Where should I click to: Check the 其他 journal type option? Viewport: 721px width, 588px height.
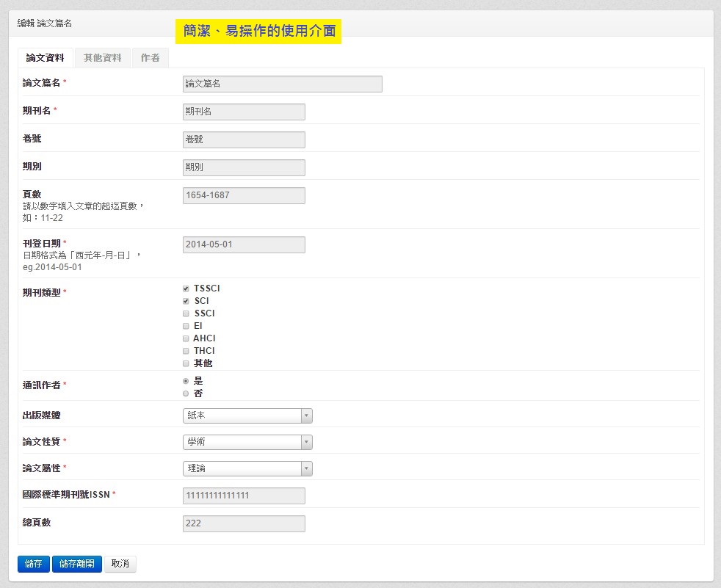[x=186, y=363]
